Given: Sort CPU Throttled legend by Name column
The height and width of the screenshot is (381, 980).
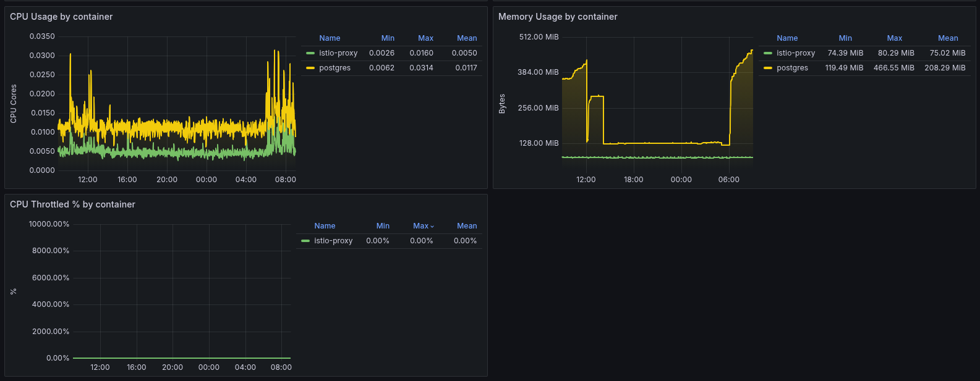Looking at the screenshot, I should click(x=325, y=226).
